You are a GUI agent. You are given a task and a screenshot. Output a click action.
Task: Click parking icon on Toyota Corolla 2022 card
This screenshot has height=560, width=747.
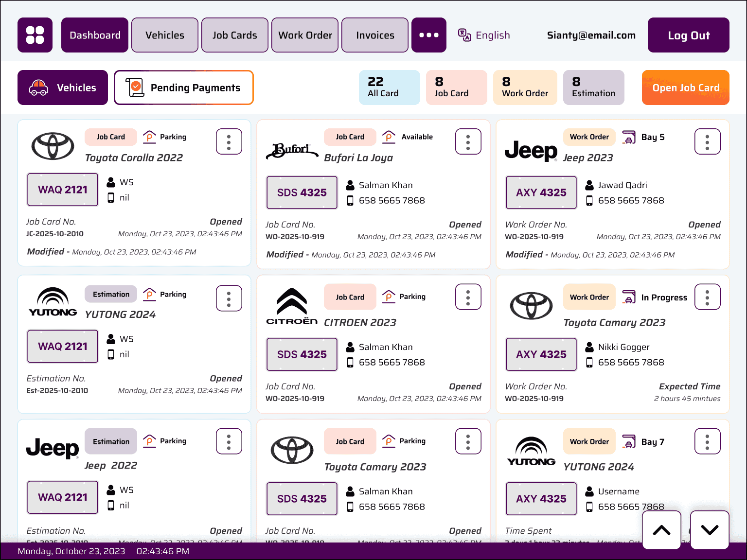(x=149, y=137)
